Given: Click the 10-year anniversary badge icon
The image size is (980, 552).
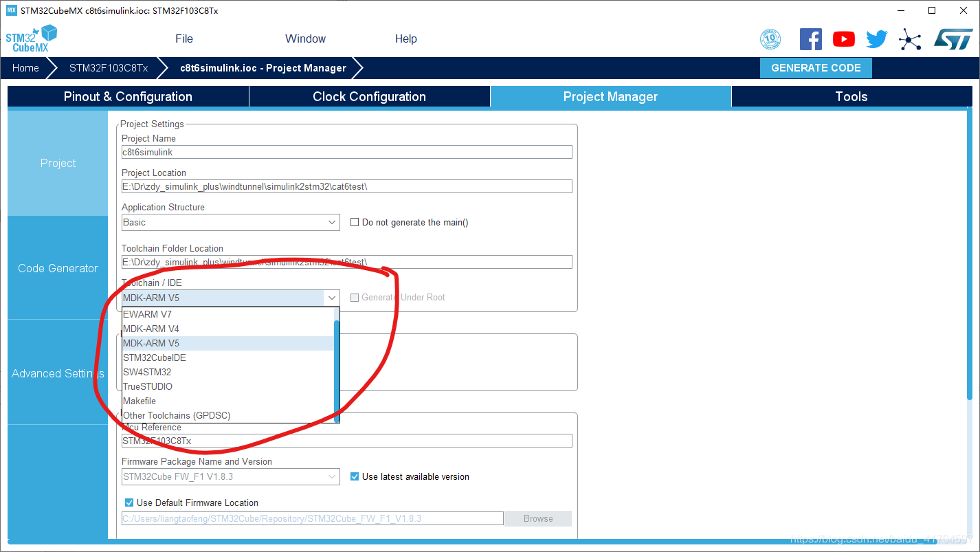Looking at the screenshot, I should (x=770, y=39).
